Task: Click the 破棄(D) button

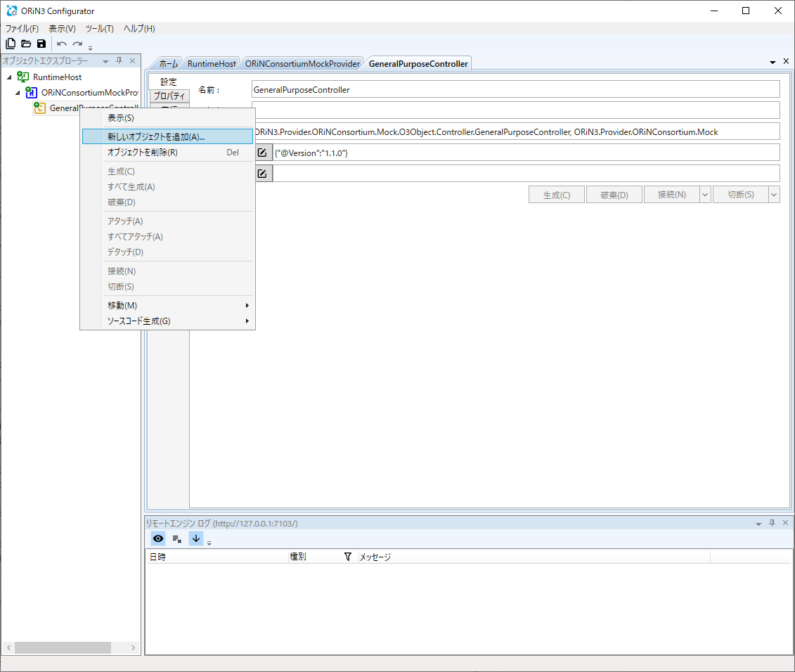Action: tap(614, 195)
